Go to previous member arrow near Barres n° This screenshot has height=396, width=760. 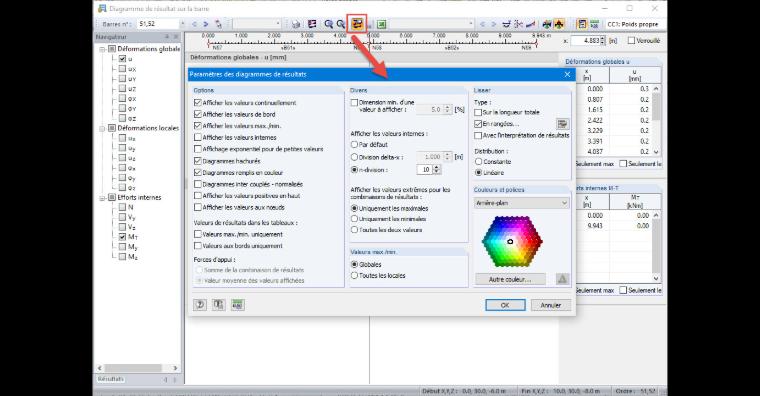pos(195,24)
